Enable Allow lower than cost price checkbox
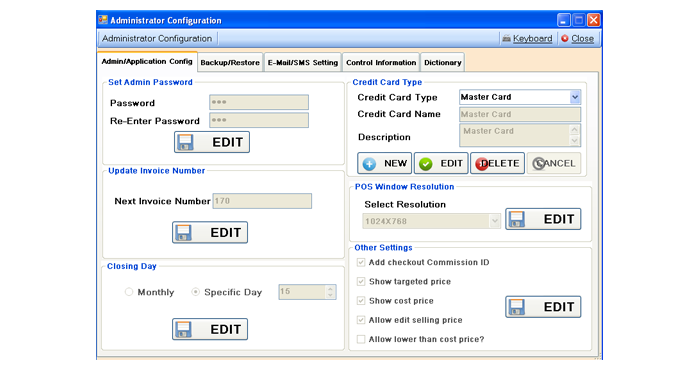700x371 pixels. pos(361,339)
